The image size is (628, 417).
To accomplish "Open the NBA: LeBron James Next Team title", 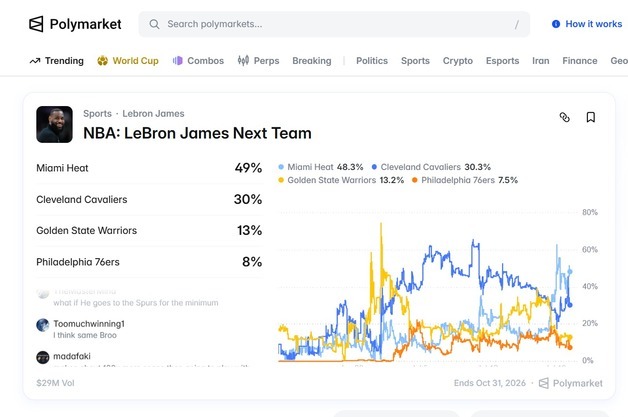I will (x=197, y=133).
